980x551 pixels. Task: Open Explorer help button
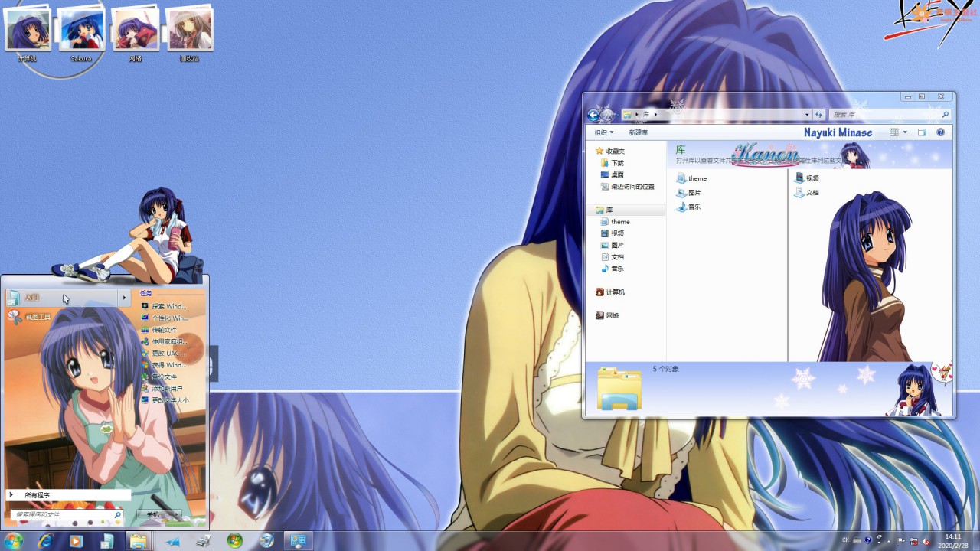[940, 132]
